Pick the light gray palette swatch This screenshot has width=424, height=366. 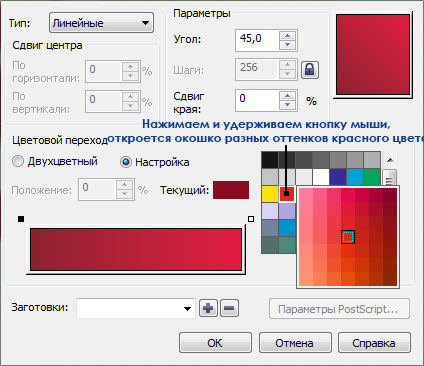(270, 177)
